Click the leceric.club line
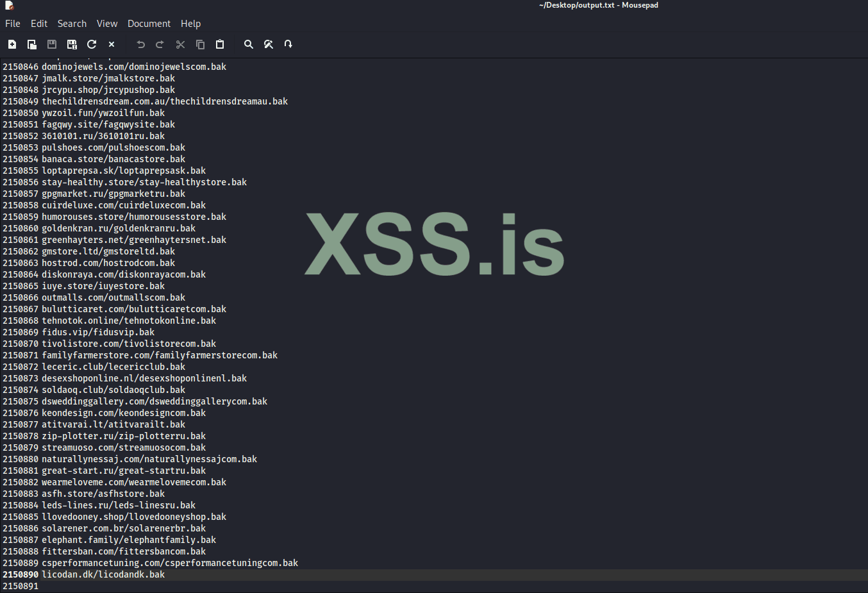This screenshot has height=593, width=868. 113,367
